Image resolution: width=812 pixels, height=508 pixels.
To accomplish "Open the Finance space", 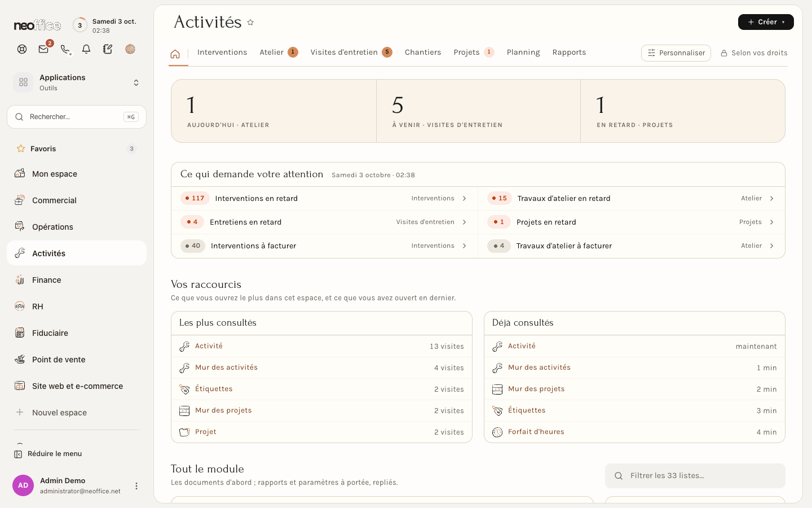I will [77, 280].
